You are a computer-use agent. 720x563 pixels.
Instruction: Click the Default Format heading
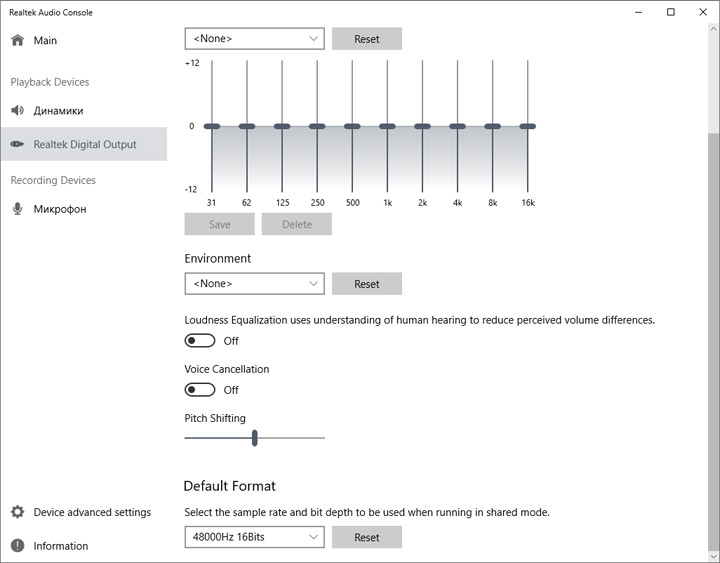pyautogui.click(x=230, y=486)
